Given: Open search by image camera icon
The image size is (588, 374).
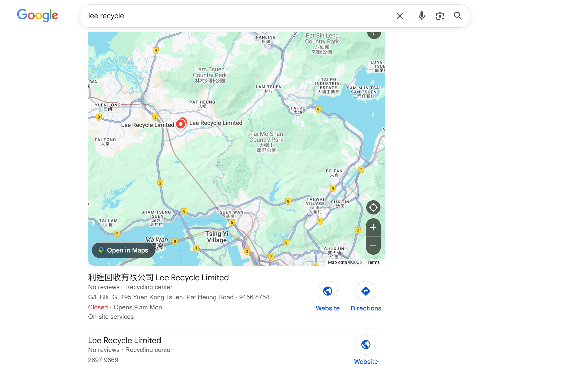Looking at the screenshot, I should 440,16.
